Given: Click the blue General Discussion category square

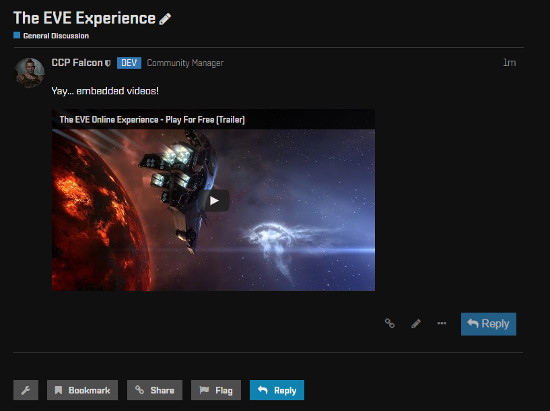Looking at the screenshot, I should (16, 35).
